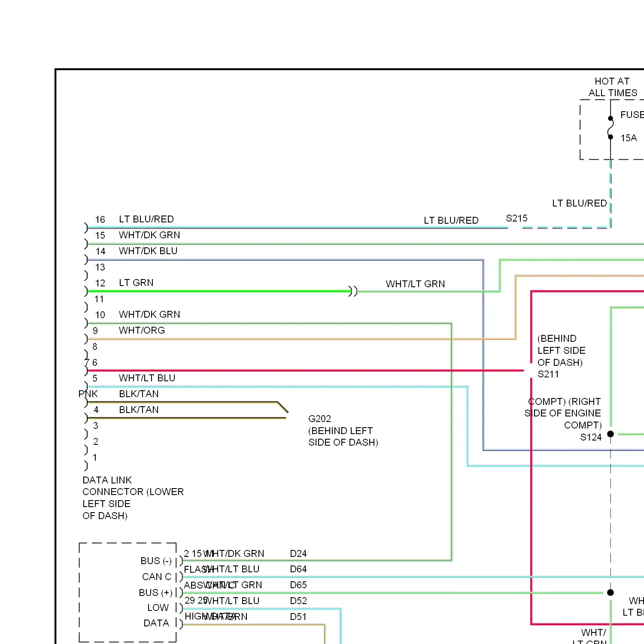This screenshot has height=644, width=644.
Task: Select pin number '1' on the data link connector
Action: point(95,457)
